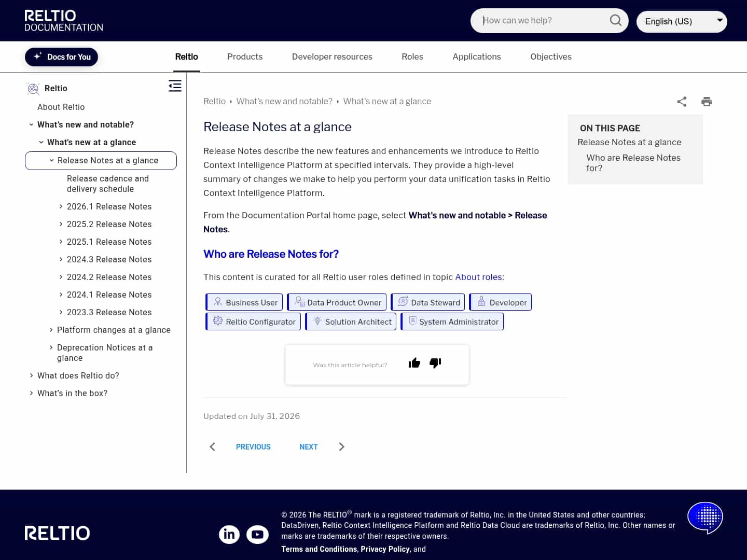Screen dimensions: 747x560
Task: Open Privacy Policy link
Action: coord(385,549)
